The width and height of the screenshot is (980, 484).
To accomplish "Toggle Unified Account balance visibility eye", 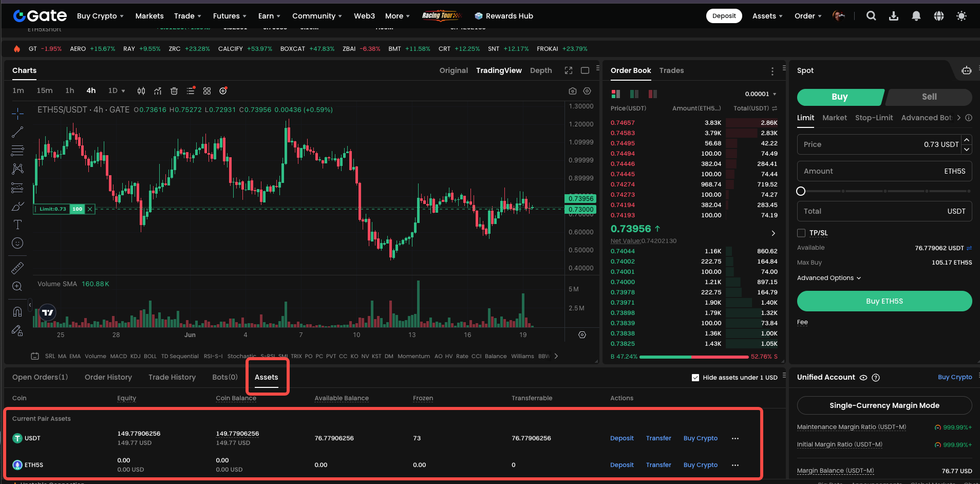I will 863,378.
